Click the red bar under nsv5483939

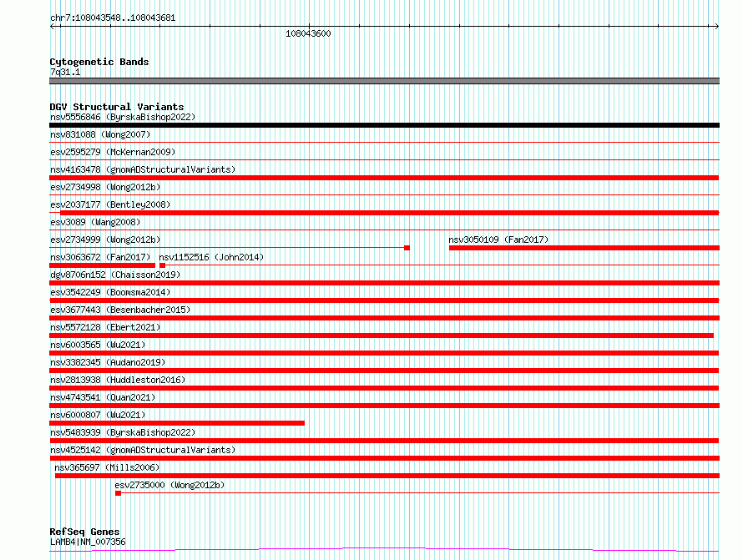[x=384, y=441]
